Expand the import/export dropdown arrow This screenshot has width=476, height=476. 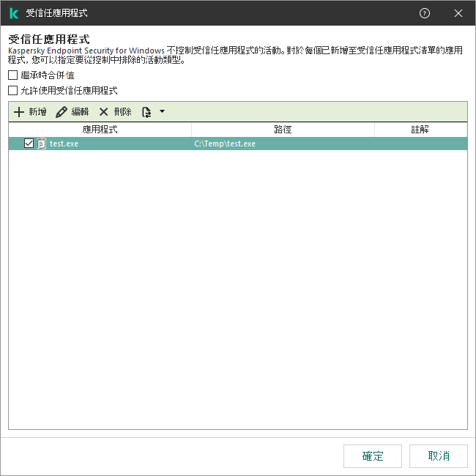point(163,111)
